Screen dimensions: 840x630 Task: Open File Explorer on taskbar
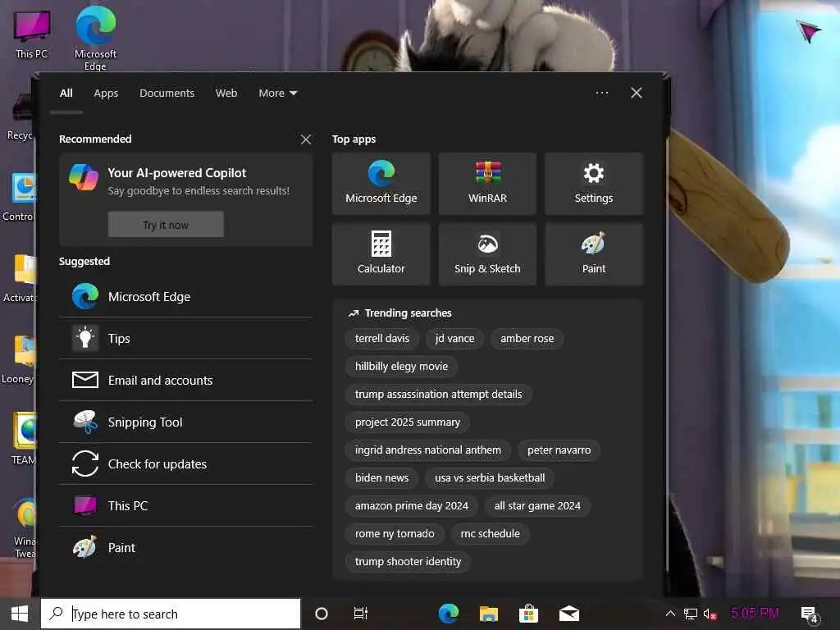489,614
